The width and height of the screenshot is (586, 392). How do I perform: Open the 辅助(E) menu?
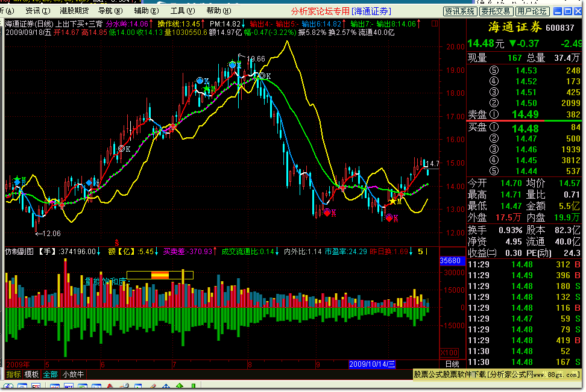click(146, 11)
